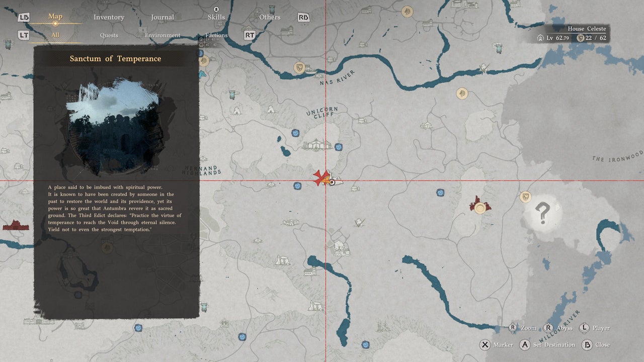The image size is (644, 362).
Task: Click the LT trigger icon
Action: [24, 35]
